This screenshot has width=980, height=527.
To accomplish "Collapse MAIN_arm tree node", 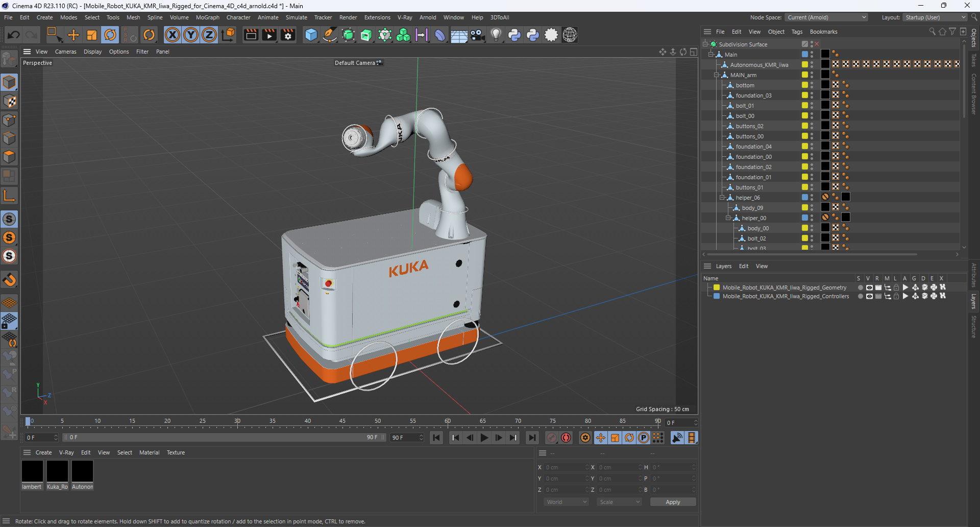I will point(717,75).
